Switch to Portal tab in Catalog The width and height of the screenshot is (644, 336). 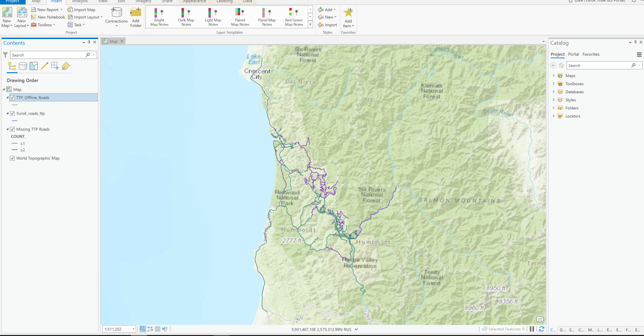[573, 54]
